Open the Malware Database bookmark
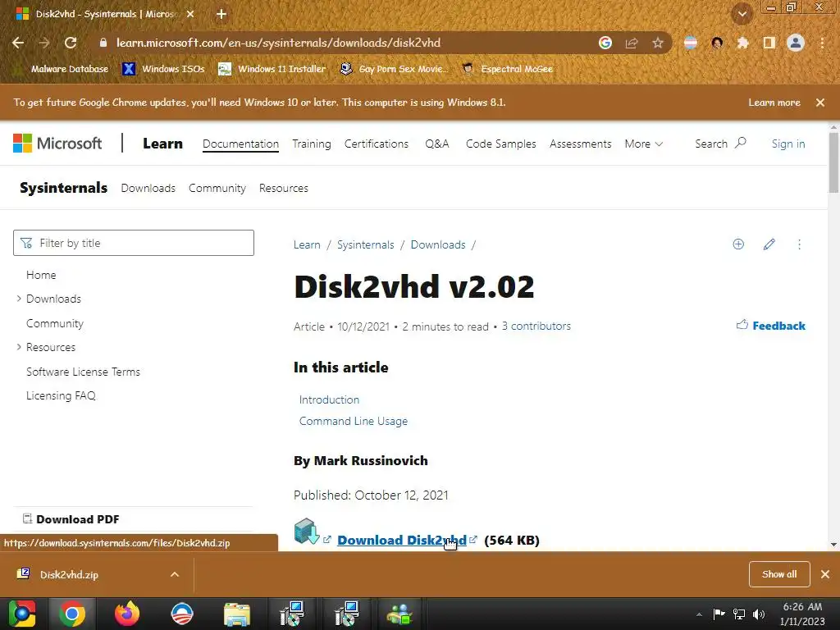The image size is (840, 630). [62, 69]
